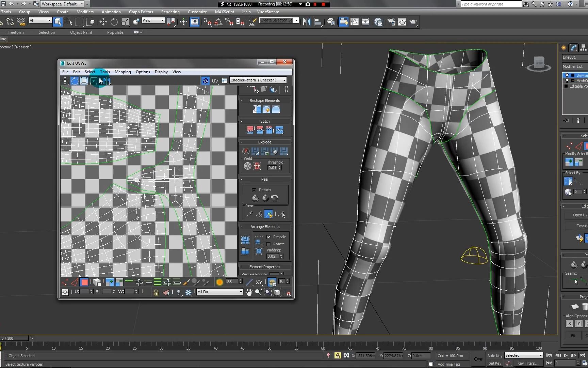Uncheck the Detach option in the Peel rollout
Screen dimensions: 588x368
(253, 190)
